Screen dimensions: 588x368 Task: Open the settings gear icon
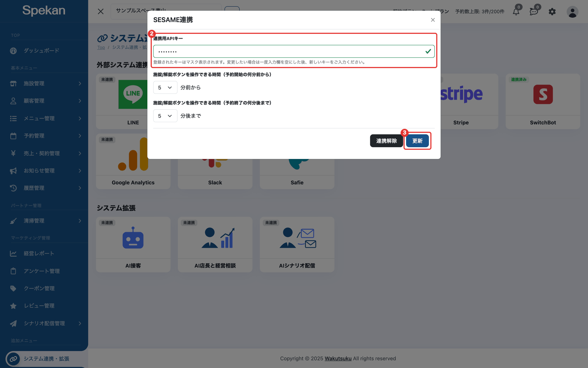(x=552, y=12)
